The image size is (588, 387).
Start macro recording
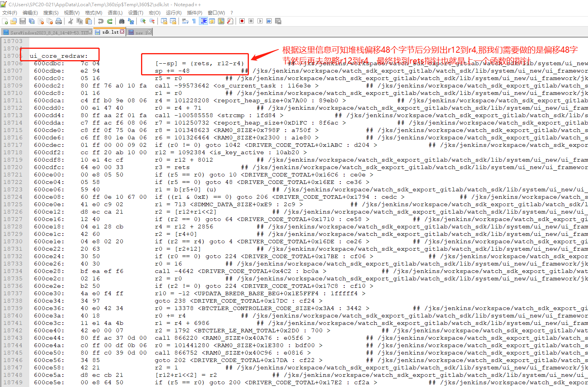point(242,21)
